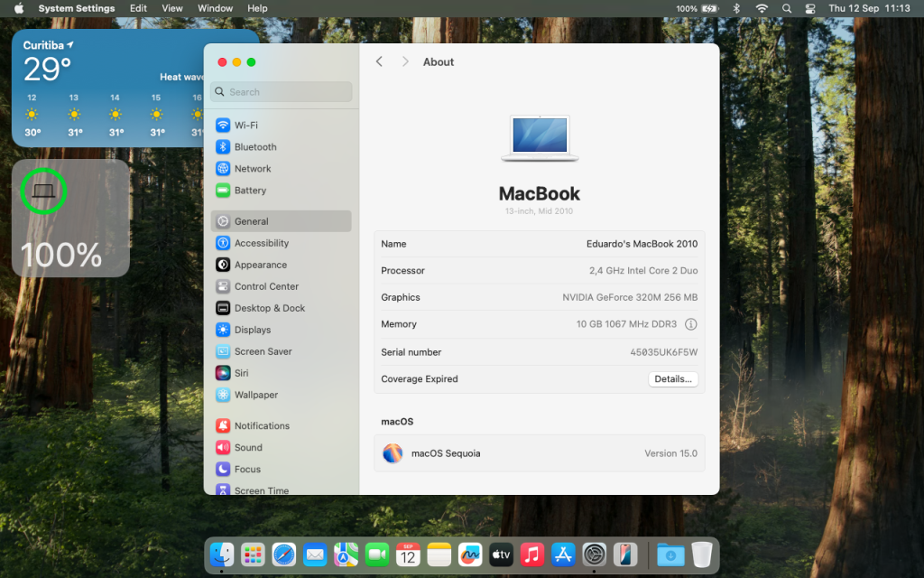Select Bluetooth in the settings sidebar
This screenshot has height=578, width=924.
point(254,147)
